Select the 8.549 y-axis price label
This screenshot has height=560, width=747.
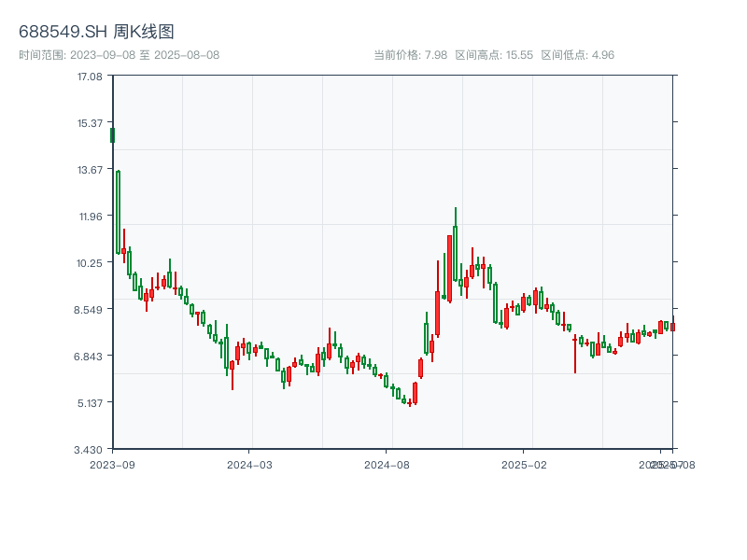(90, 309)
